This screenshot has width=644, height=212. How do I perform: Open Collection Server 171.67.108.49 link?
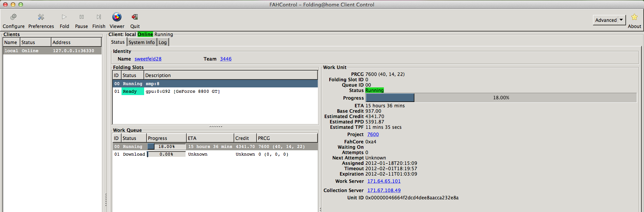(x=384, y=191)
